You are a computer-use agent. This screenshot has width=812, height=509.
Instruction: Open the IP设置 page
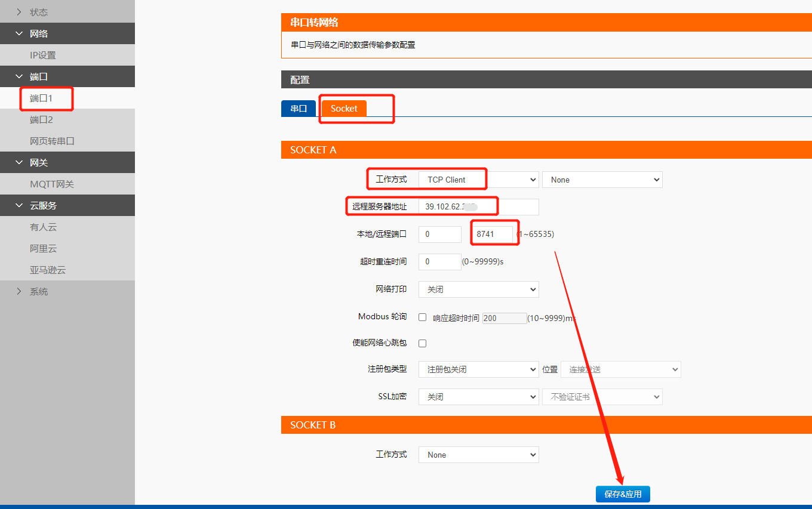(43, 55)
